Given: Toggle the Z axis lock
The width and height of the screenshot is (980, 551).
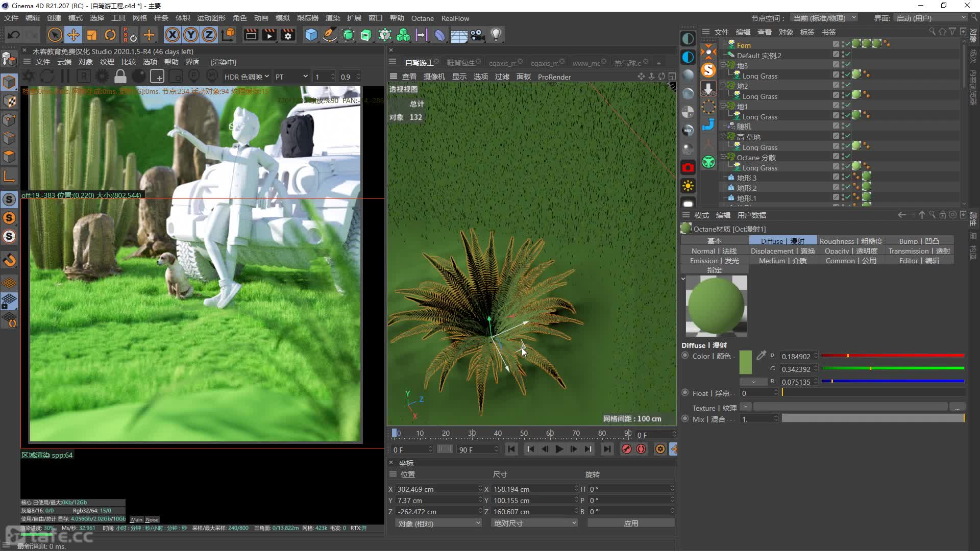Looking at the screenshot, I should click(209, 35).
